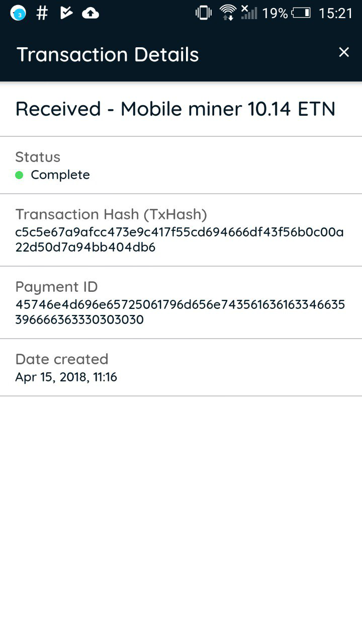The width and height of the screenshot is (362, 644).
Task: Tap the checkmark app notification icon
Action: (66, 14)
